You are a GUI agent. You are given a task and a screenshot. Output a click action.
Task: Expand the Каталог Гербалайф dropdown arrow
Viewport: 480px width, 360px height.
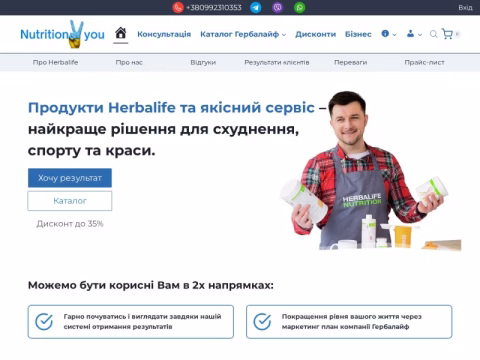(284, 35)
